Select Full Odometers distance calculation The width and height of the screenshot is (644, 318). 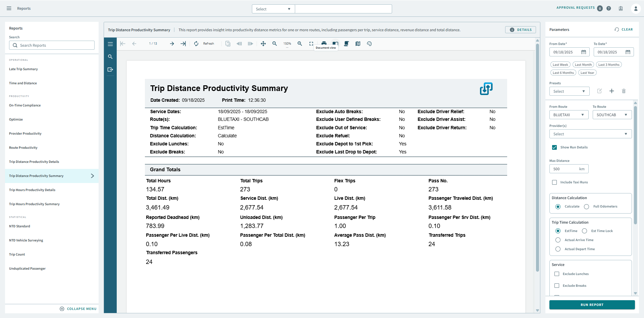[587, 207]
